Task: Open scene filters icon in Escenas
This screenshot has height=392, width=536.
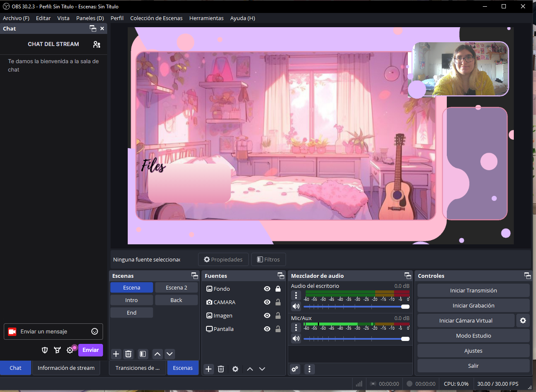Action: click(143, 354)
